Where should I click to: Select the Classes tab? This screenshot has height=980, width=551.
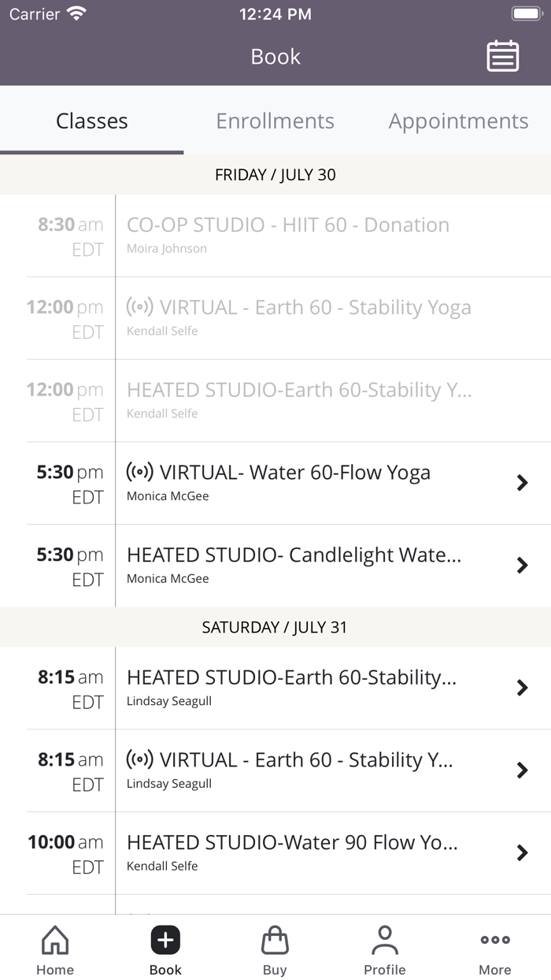[91, 121]
